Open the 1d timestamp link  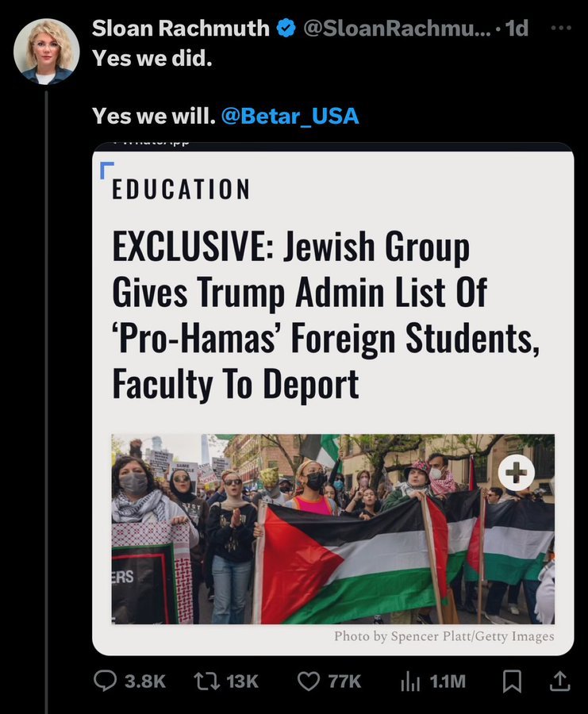[517, 29]
